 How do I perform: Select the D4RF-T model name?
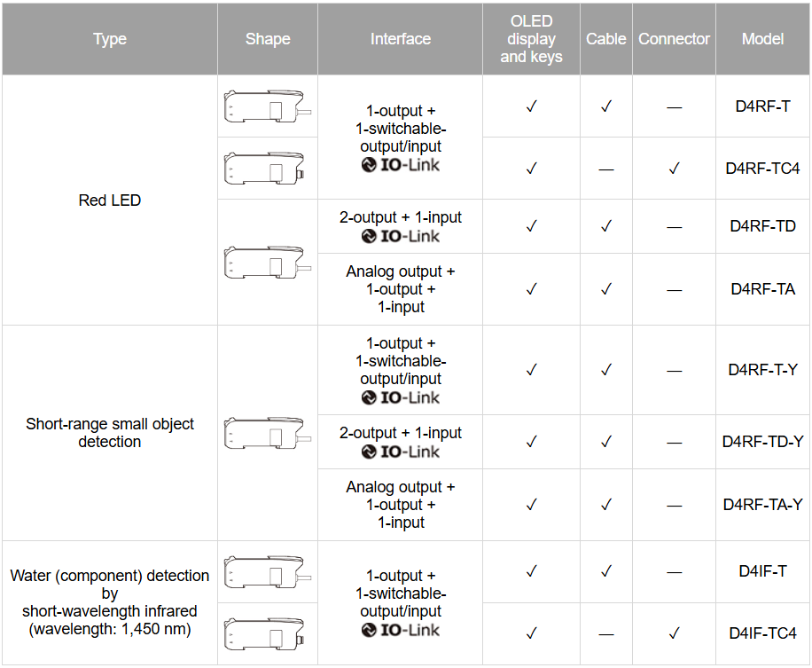click(x=762, y=106)
